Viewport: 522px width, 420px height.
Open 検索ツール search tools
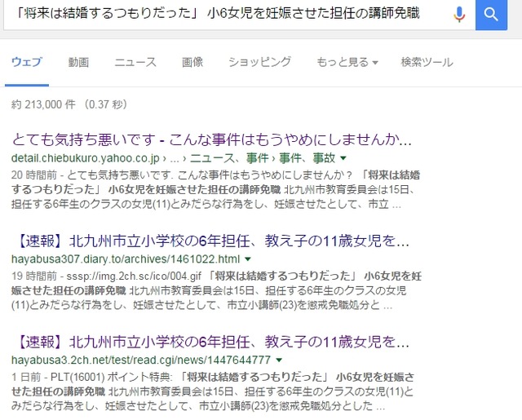click(427, 62)
